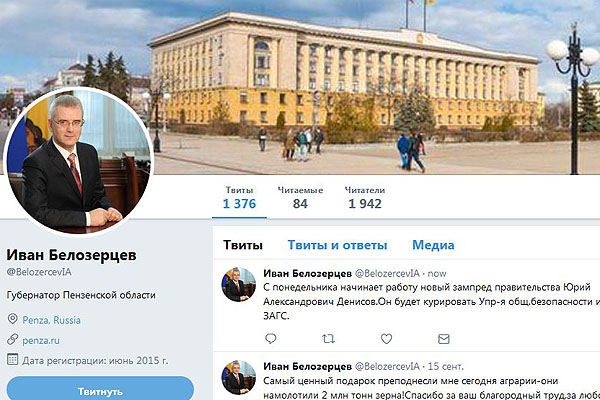Like the tweet posted now
The height and width of the screenshot is (400, 600).
pyautogui.click(x=386, y=338)
